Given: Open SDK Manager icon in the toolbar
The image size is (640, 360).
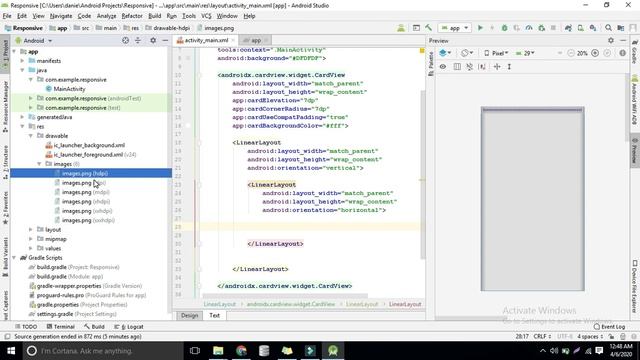Looking at the screenshot, I should 593,28.
